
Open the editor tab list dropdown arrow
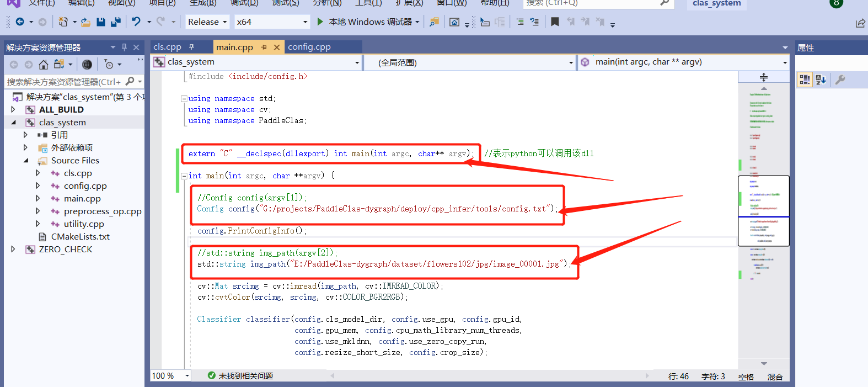click(x=785, y=47)
